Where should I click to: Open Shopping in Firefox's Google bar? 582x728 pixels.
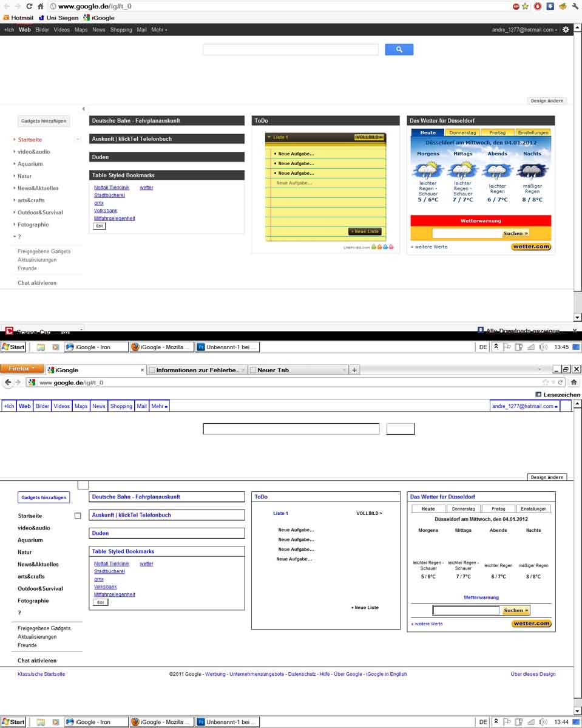tap(121, 406)
